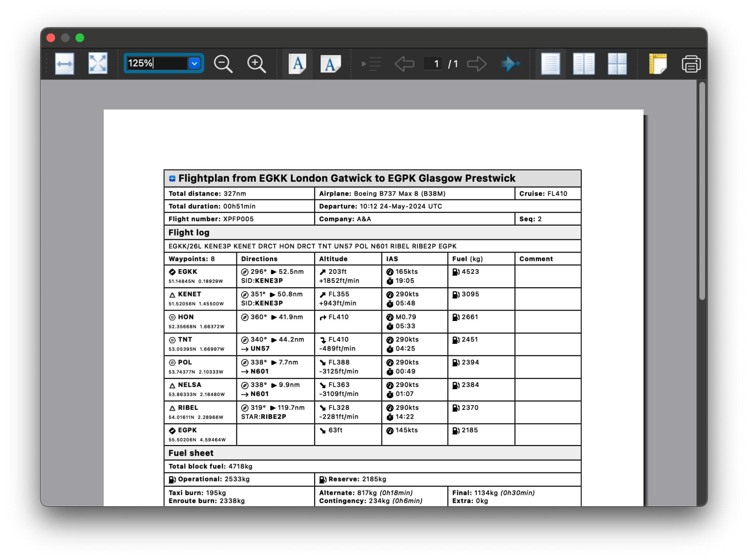Viewport: 748px width, 560px height.
Task: Toggle four-page grid view mode
Action: click(x=617, y=64)
